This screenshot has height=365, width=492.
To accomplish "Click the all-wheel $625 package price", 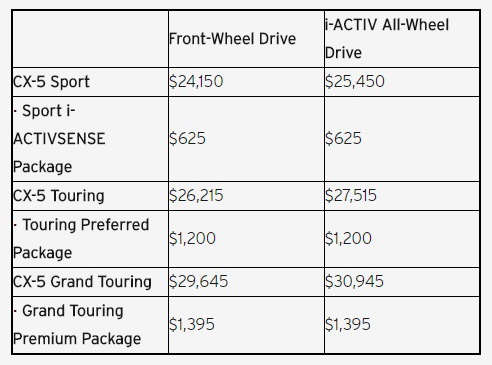I will [343, 138].
